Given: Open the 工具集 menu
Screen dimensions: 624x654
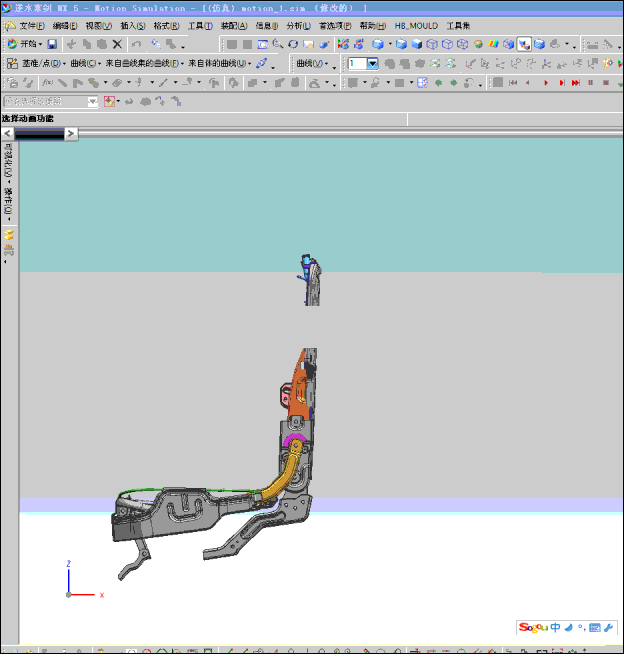Looking at the screenshot, I should click(458, 26).
